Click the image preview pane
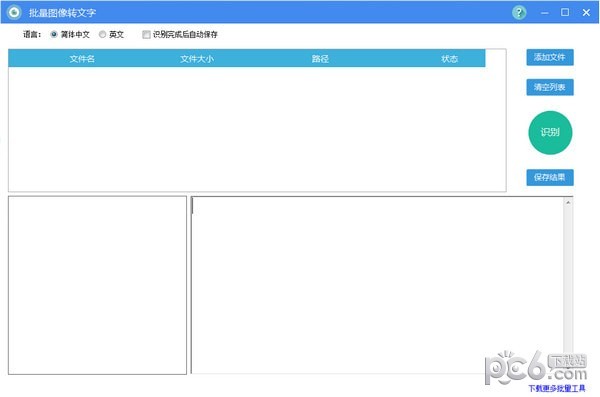 click(97, 285)
